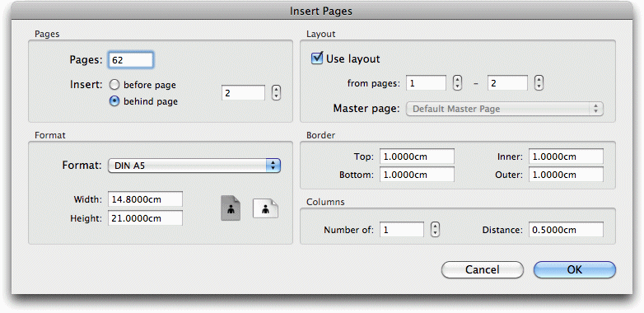Screen dimensions: 644x313
Task: Confirm with the OK button
Action: (x=575, y=269)
